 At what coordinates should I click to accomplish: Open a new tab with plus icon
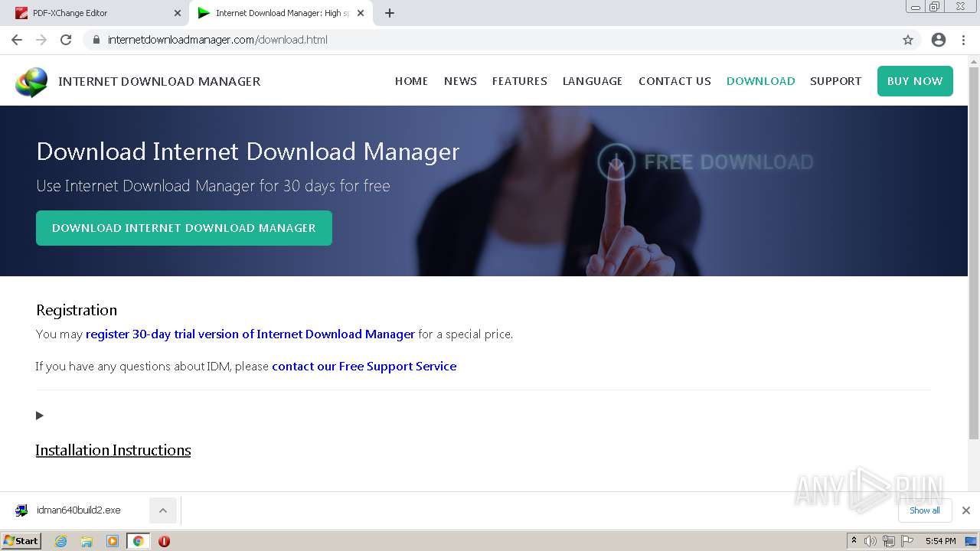point(390,13)
